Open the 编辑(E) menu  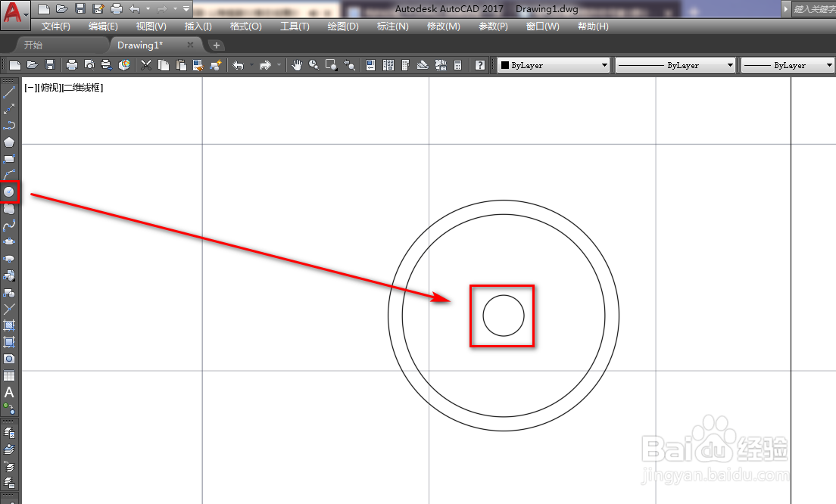pos(103,26)
